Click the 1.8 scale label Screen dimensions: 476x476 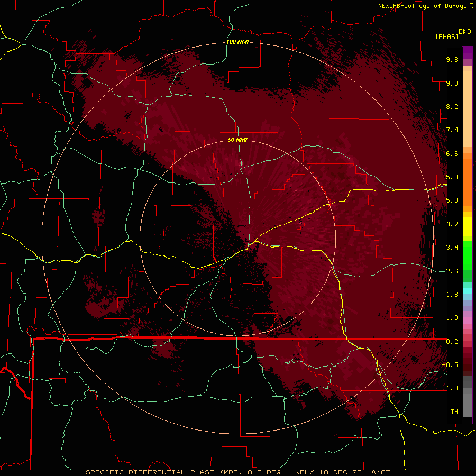tap(452, 295)
